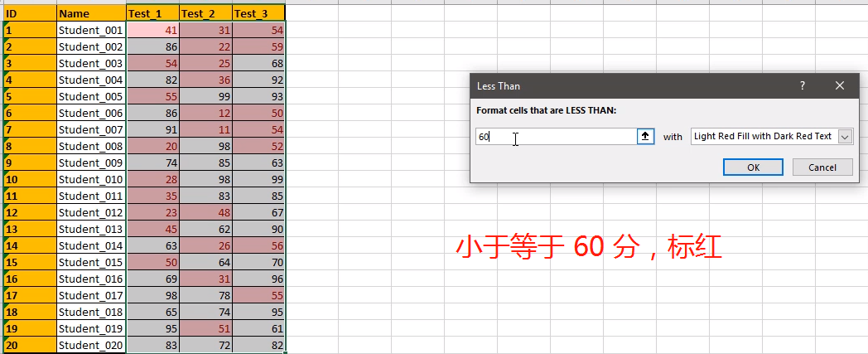The height and width of the screenshot is (354, 868).
Task: Click OK in the Less Than dialog
Action: (x=753, y=167)
